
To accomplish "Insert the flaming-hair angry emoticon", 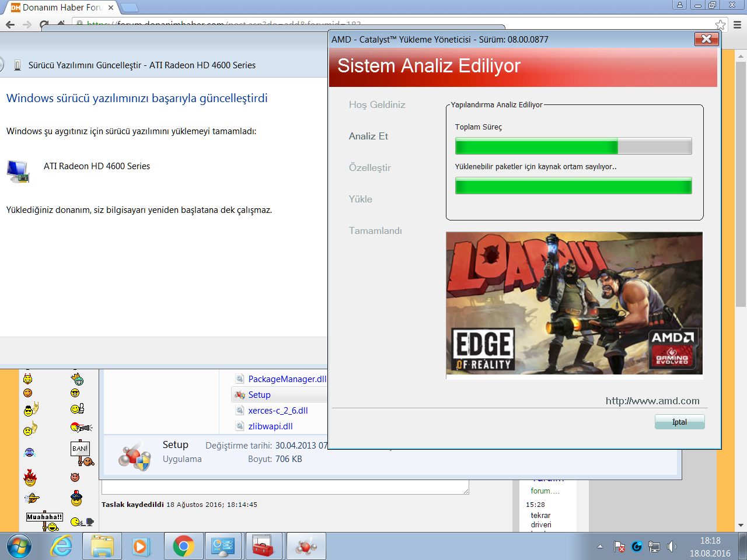I will coord(30,478).
